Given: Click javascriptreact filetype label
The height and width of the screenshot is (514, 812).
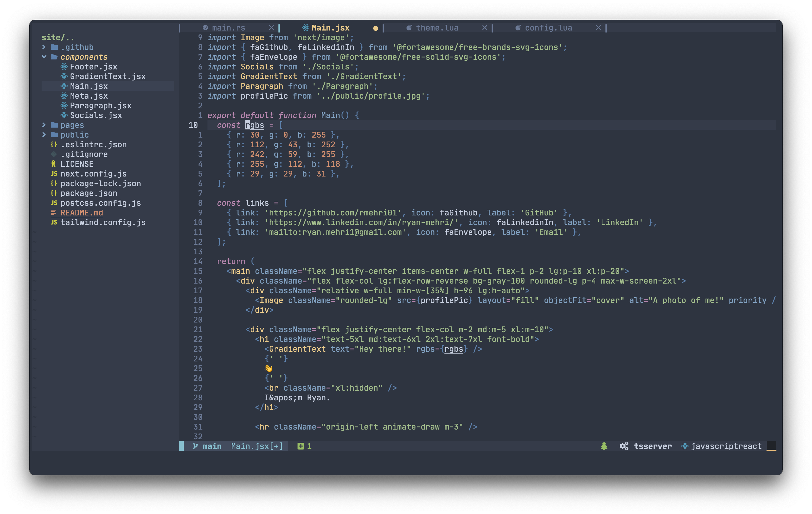Looking at the screenshot, I should 726,446.
